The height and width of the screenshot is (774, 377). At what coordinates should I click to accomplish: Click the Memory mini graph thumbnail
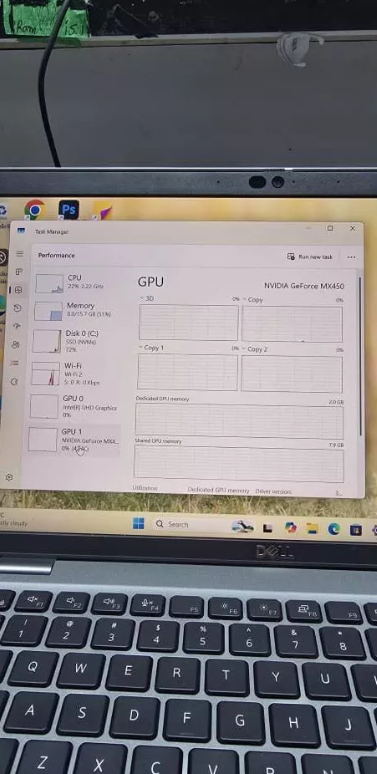click(x=48, y=311)
